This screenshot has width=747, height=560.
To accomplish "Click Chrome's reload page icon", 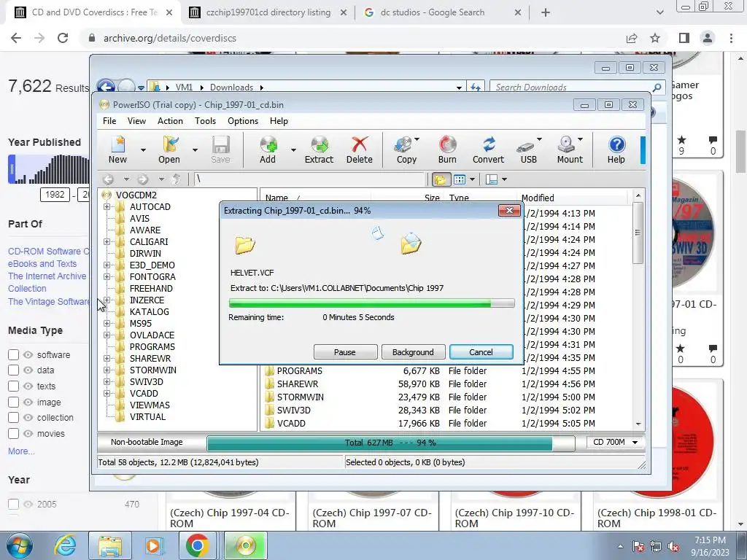I will (x=63, y=38).
